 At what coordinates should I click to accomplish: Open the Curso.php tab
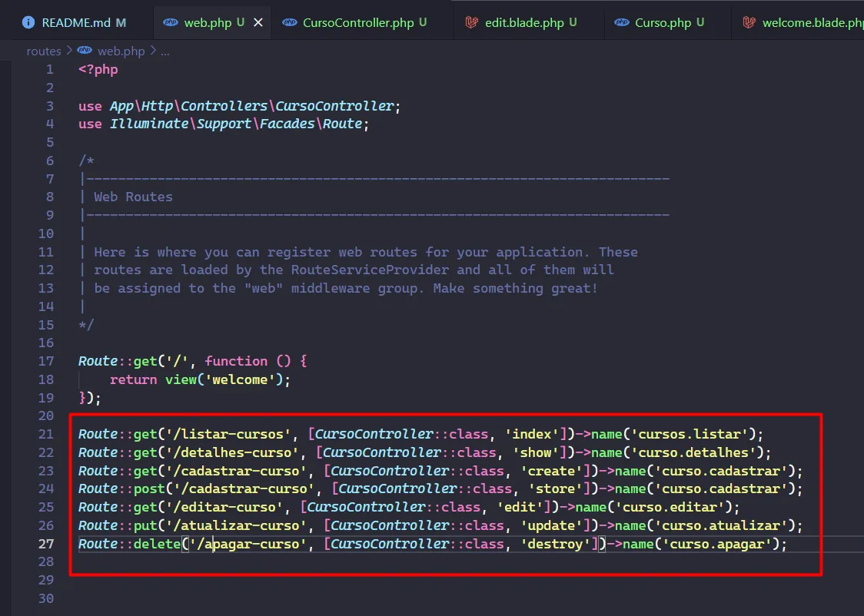[x=663, y=23]
